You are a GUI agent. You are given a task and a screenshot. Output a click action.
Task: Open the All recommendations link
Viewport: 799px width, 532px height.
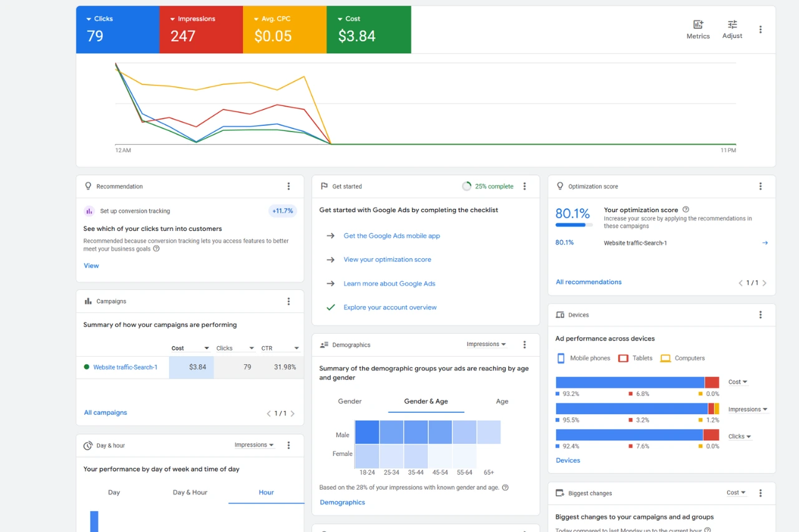click(x=589, y=282)
